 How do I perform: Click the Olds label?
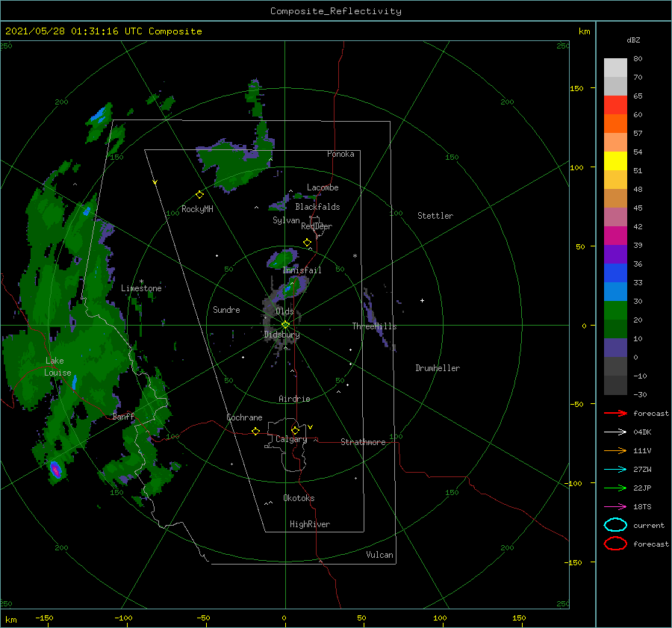point(284,311)
